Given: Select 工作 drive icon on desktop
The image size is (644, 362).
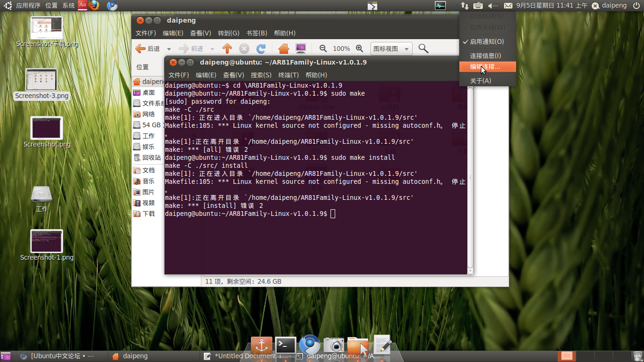Looking at the screenshot, I should point(42,198).
